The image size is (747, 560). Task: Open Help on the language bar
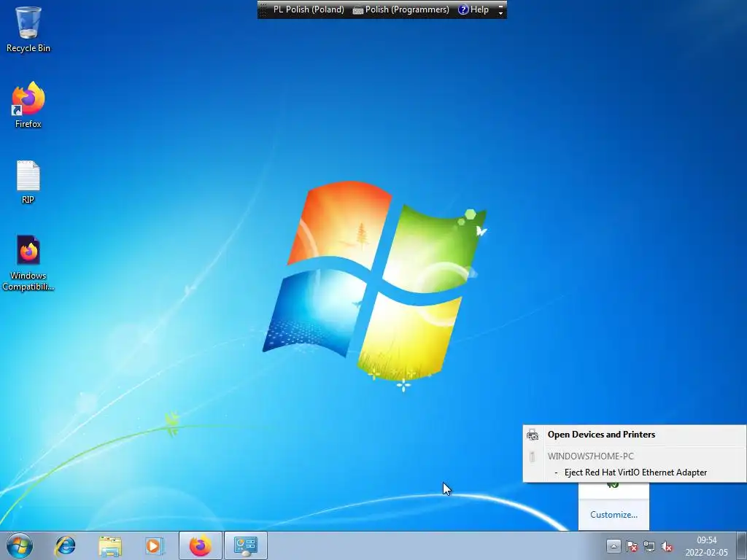point(473,9)
